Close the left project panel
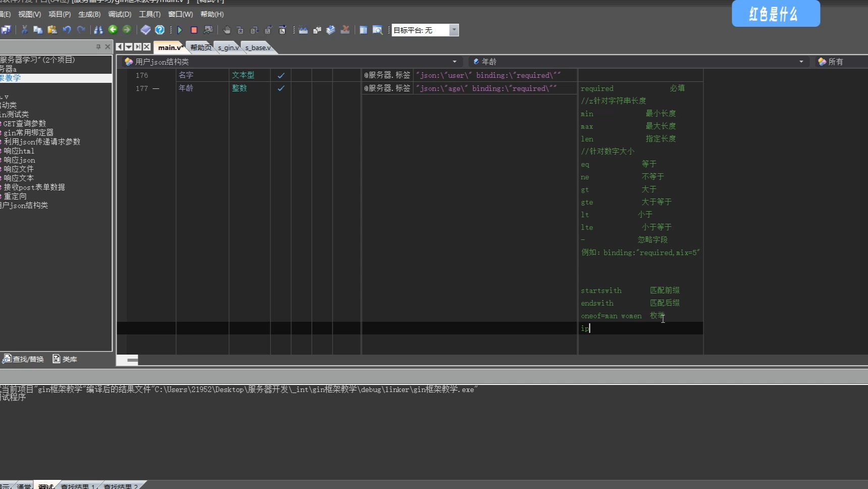The width and height of the screenshot is (868, 489). point(107,46)
